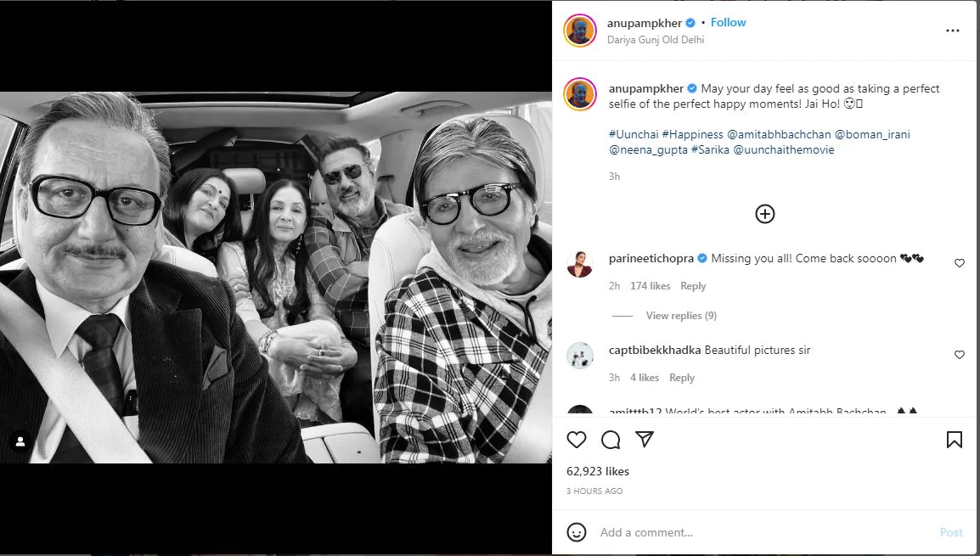Screen dimensions: 980x556
Task: Load more comments with plus circle
Action: click(x=765, y=214)
